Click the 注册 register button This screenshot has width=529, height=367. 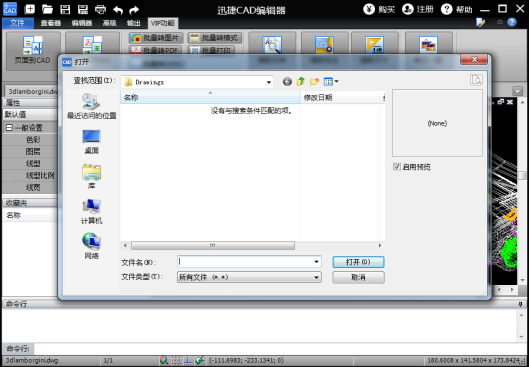[x=418, y=9]
